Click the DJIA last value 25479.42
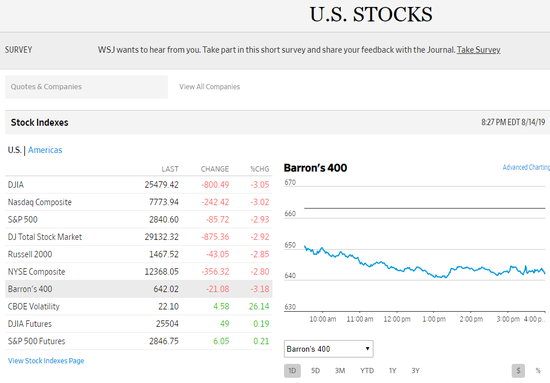 pyautogui.click(x=162, y=184)
